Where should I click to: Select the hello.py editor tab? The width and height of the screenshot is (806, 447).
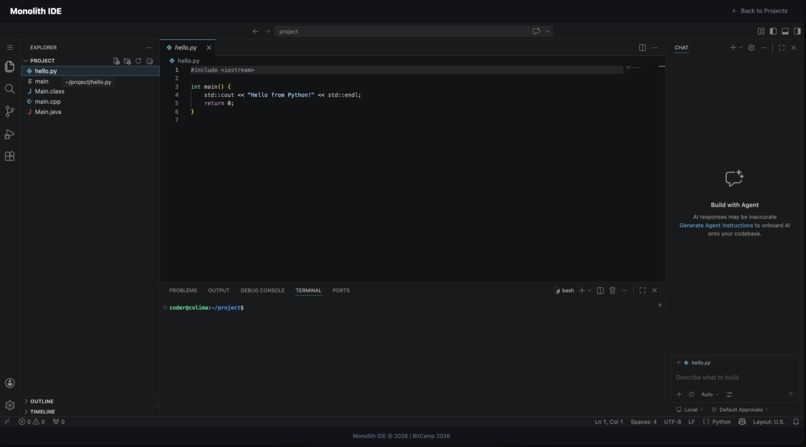pyautogui.click(x=186, y=47)
